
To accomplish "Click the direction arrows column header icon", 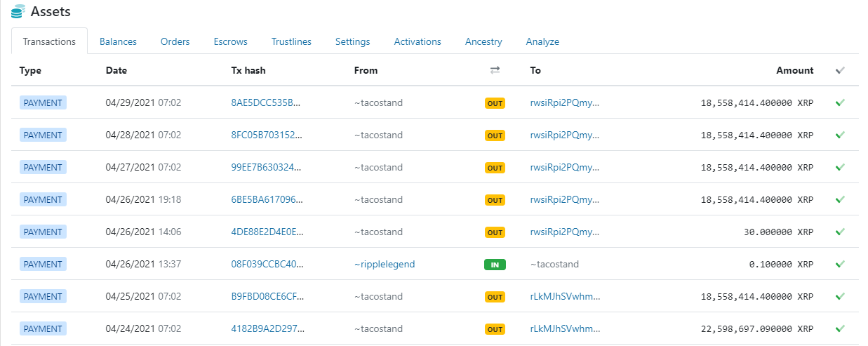I will pos(495,70).
